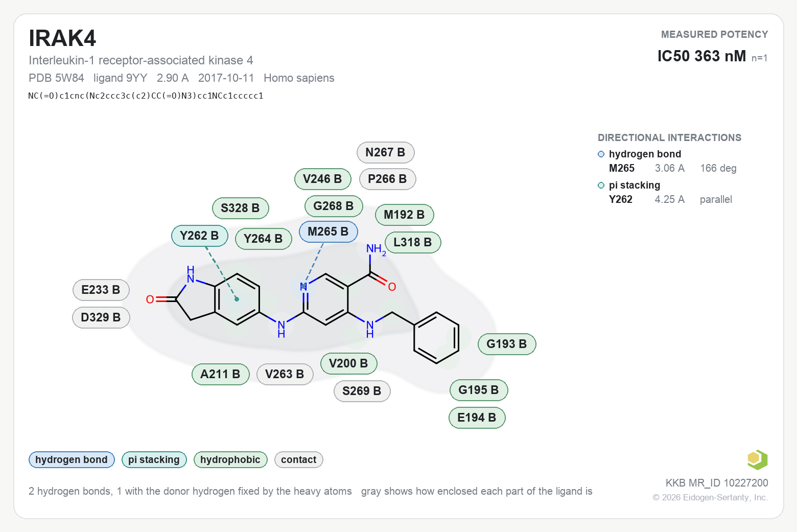The image size is (797, 532).
Task: Click the IC50 363 nM potency value
Action: [701, 56]
